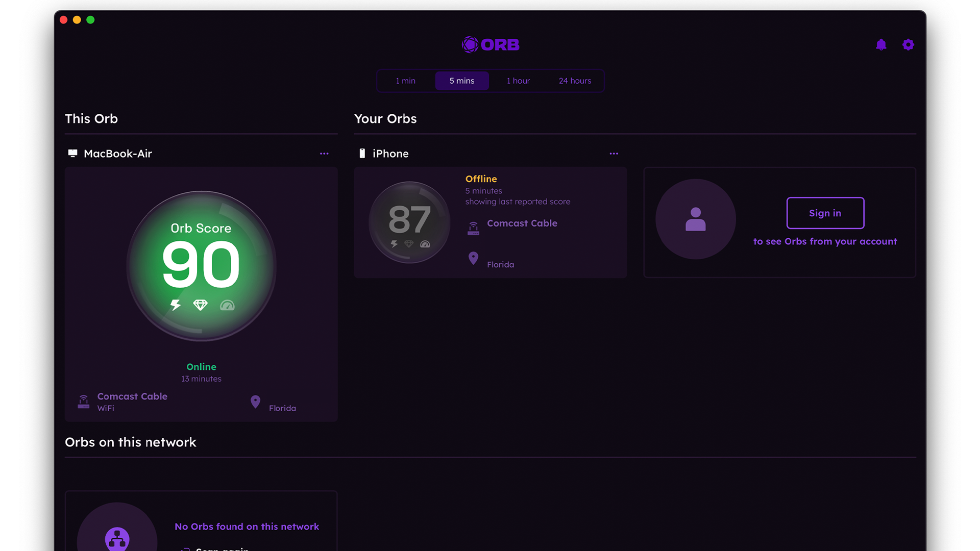Click the Offline status text
The height and width of the screenshot is (551, 980).
(481, 179)
